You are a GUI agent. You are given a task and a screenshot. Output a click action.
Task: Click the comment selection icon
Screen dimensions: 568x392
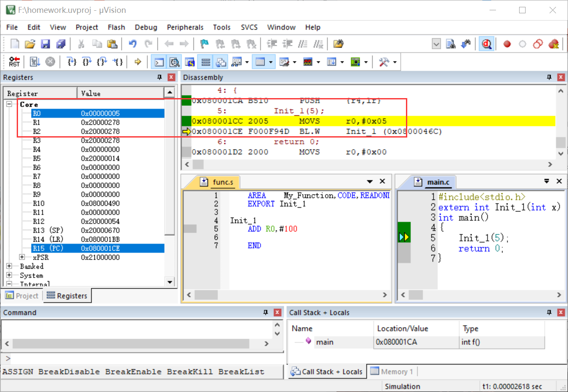303,44
